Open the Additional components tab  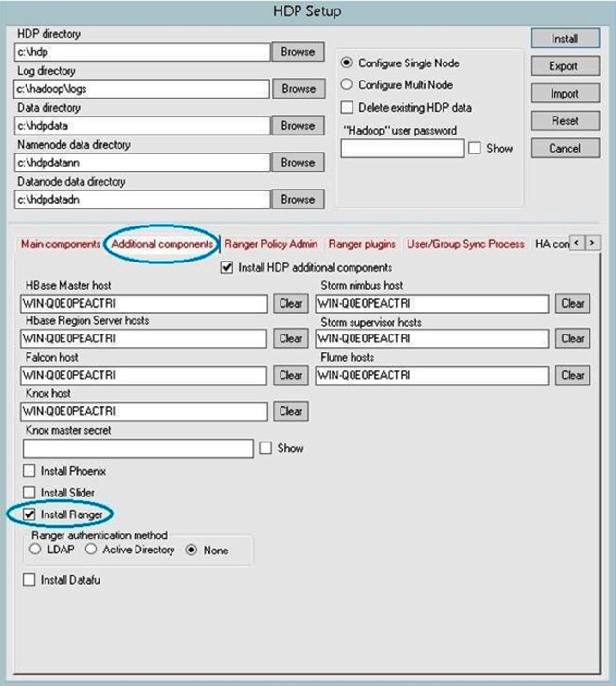162,244
